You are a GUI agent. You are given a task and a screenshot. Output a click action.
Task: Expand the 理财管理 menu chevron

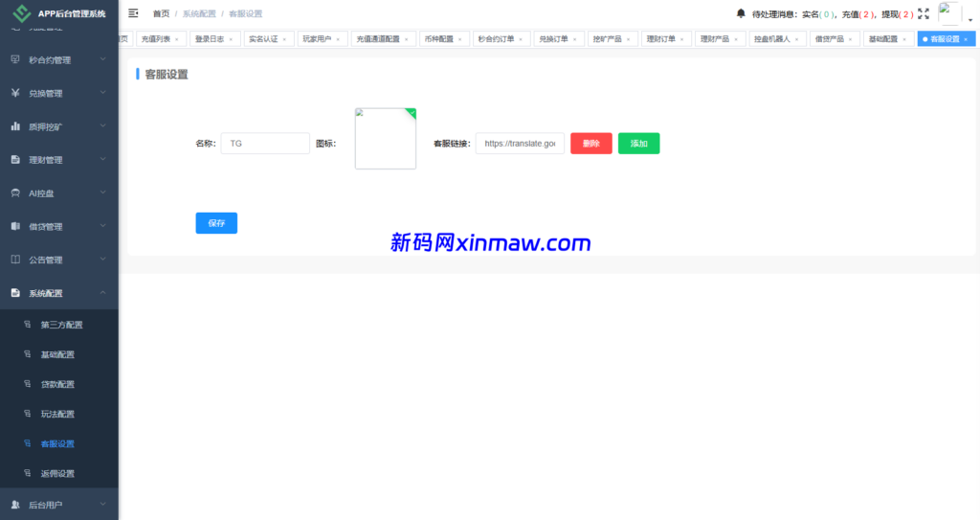point(103,159)
